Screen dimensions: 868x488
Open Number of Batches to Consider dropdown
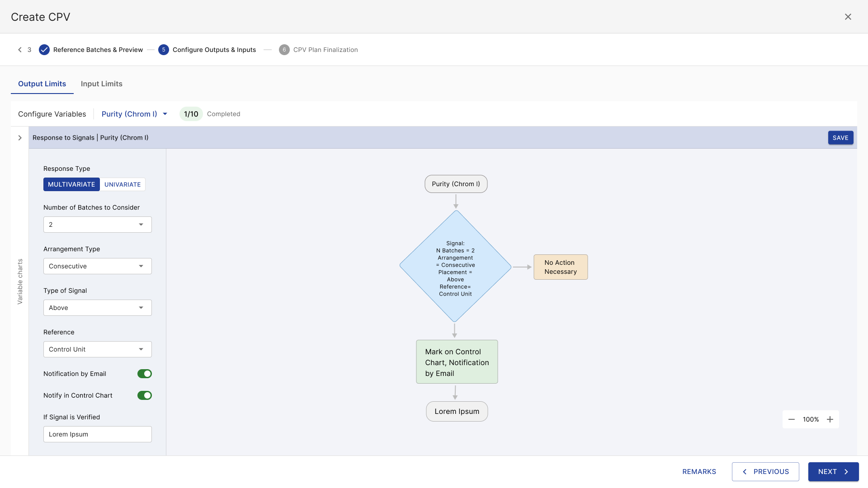click(x=98, y=225)
